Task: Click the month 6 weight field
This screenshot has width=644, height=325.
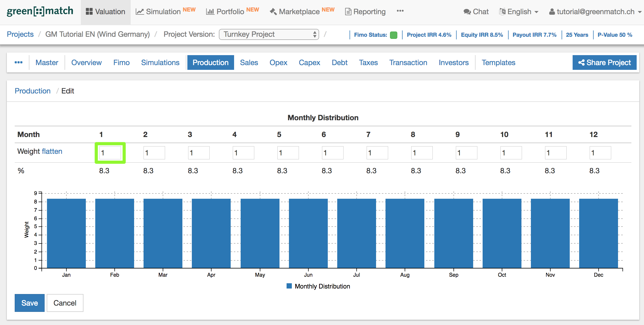Action: 332,153
